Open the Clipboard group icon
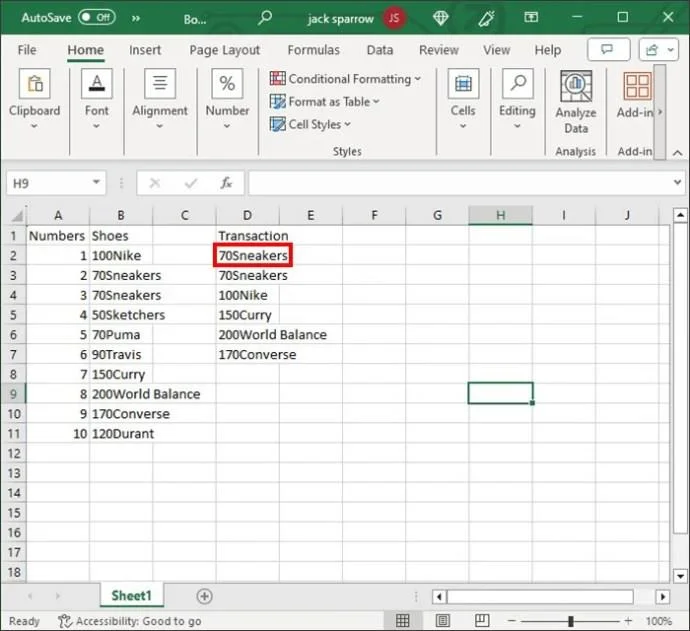This screenshot has height=631, width=690. [x=35, y=84]
